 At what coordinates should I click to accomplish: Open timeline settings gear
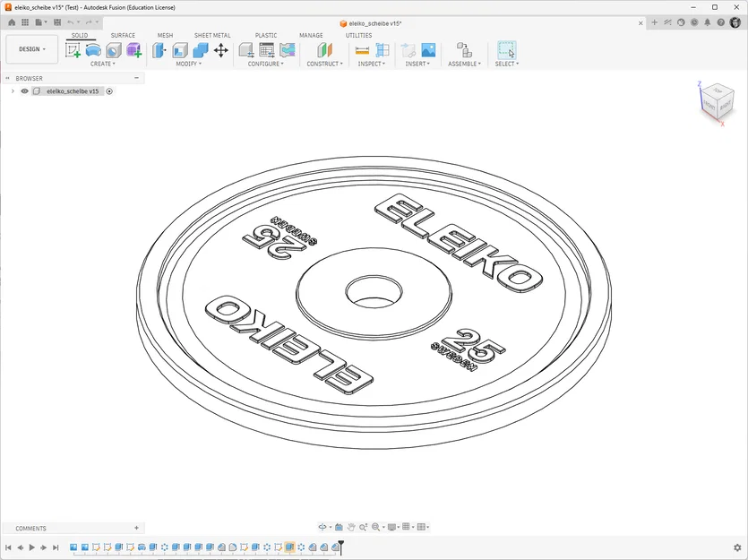tap(737, 547)
